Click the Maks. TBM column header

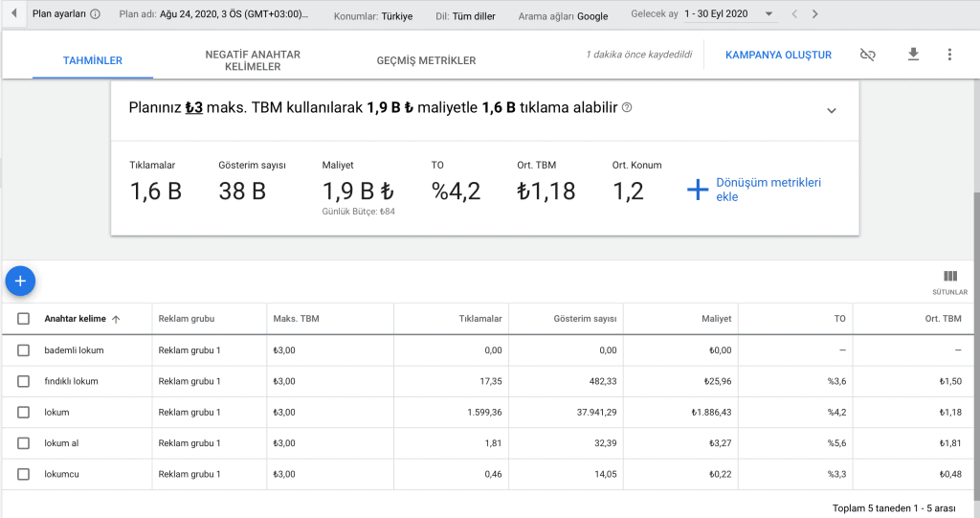tap(297, 319)
